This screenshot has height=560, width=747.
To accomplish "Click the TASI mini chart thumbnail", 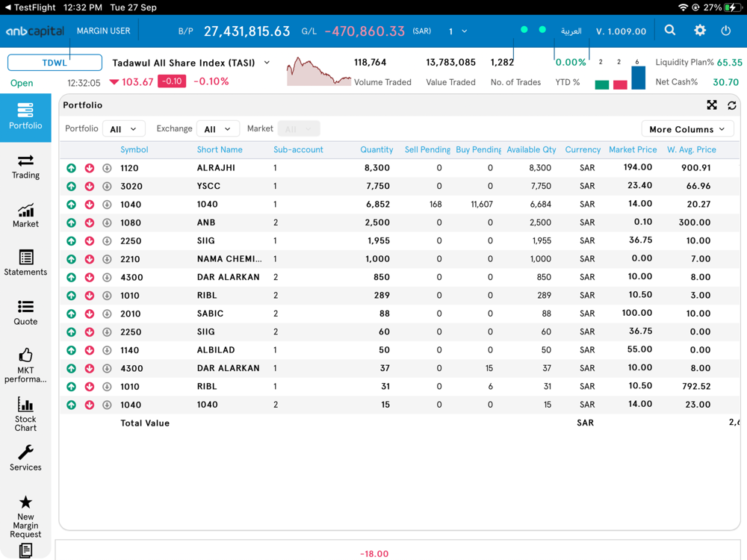I will [x=318, y=72].
